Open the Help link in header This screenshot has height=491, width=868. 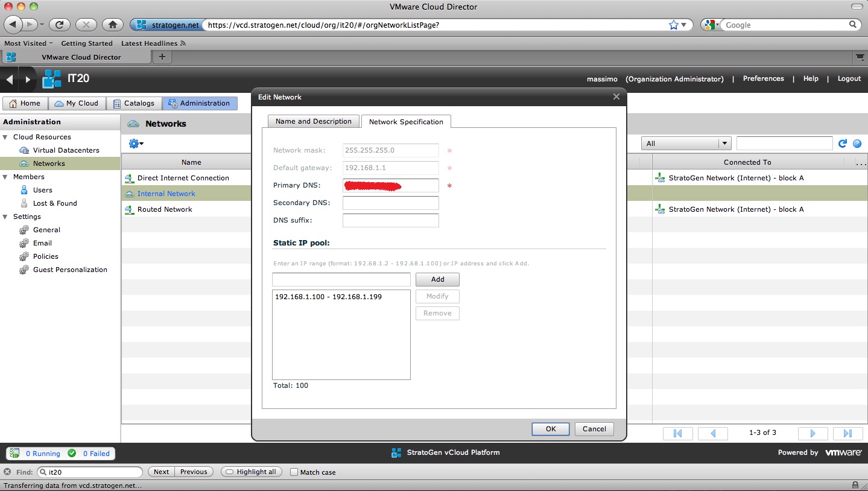pos(811,78)
